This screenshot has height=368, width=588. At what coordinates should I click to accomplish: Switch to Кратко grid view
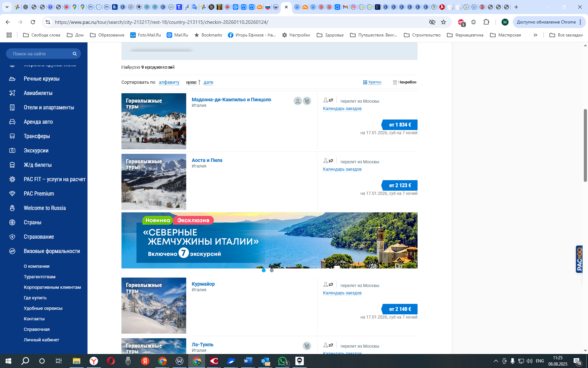[x=372, y=82]
